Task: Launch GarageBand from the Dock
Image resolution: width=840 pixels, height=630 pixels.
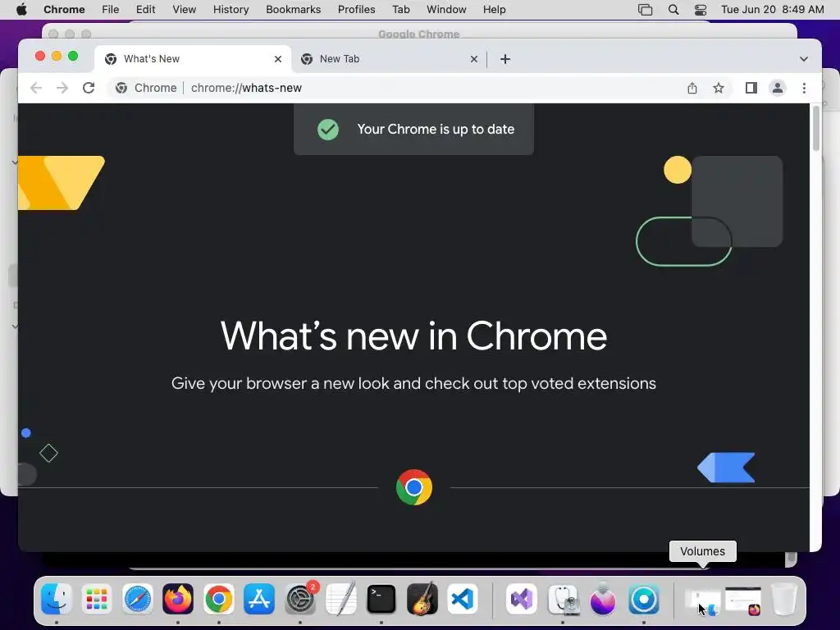Action: point(422,599)
